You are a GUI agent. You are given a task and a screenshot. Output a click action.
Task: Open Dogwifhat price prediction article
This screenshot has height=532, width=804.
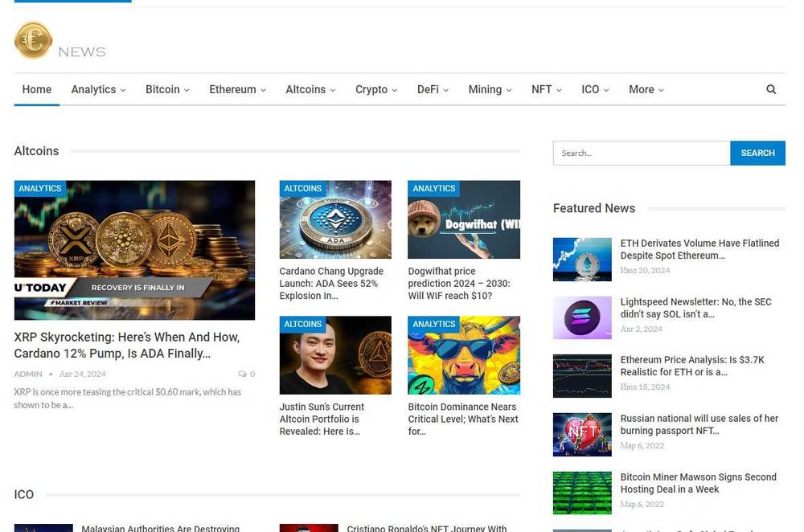pos(459,283)
